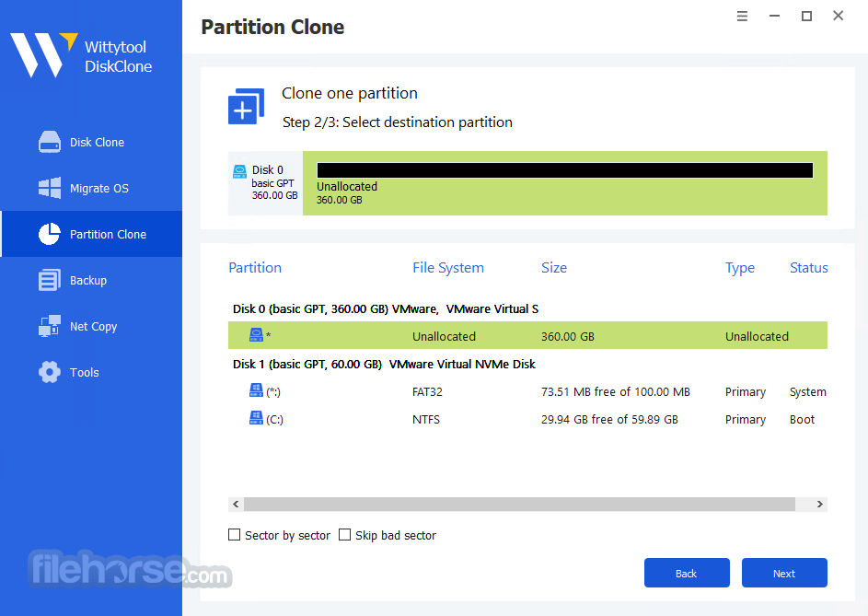Click the NTFS file system cell
The height and width of the screenshot is (616, 868).
tap(425, 419)
